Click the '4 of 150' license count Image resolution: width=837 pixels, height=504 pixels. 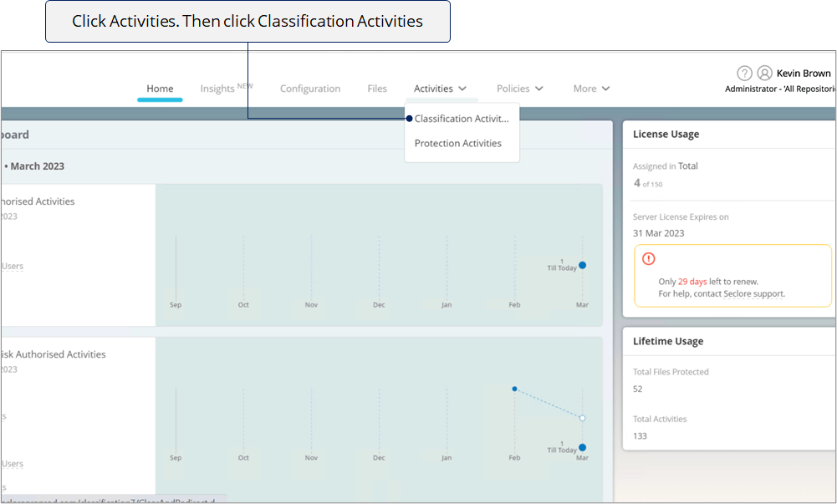point(647,184)
